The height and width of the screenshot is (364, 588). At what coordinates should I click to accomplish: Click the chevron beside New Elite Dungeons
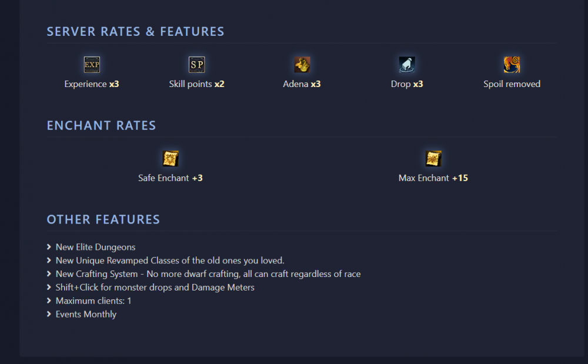coord(49,248)
